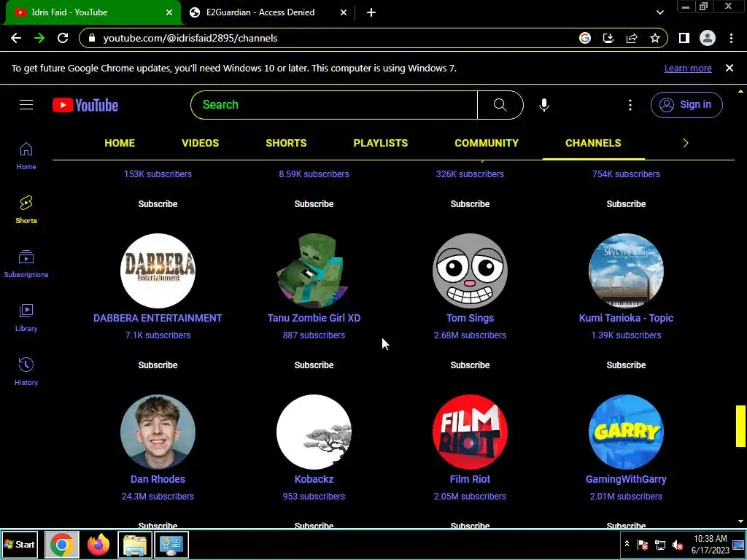The width and height of the screenshot is (747, 560).
Task: Open History in the sidebar
Action: click(x=26, y=371)
